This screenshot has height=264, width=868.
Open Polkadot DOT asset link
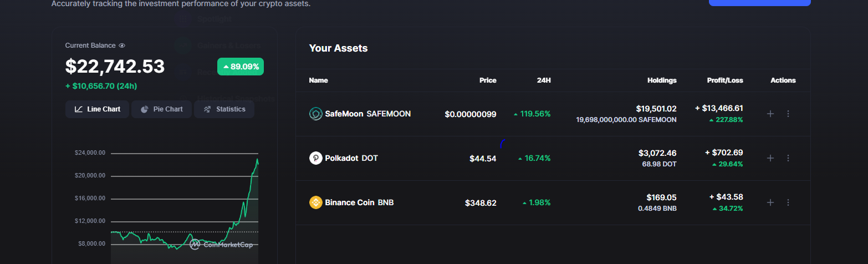click(351, 158)
